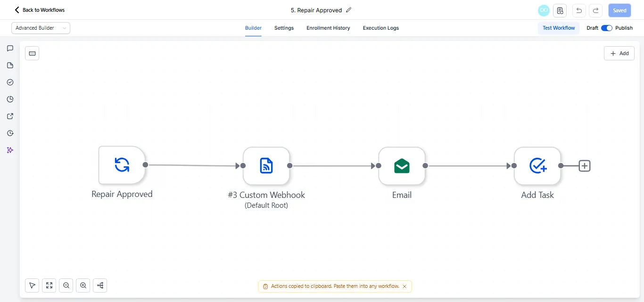Open the Enrollment History tab
644x302 pixels.
tap(328, 28)
